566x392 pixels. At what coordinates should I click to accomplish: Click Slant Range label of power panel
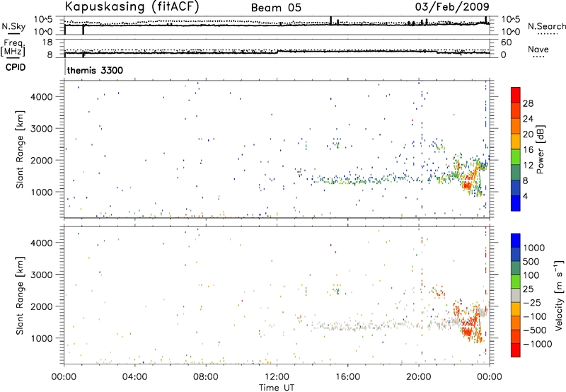20,149
